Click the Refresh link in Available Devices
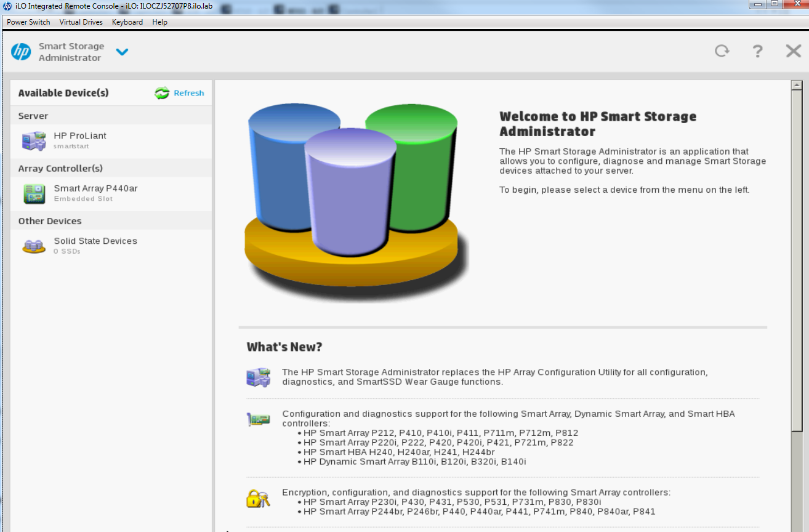809x532 pixels. pos(188,93)
